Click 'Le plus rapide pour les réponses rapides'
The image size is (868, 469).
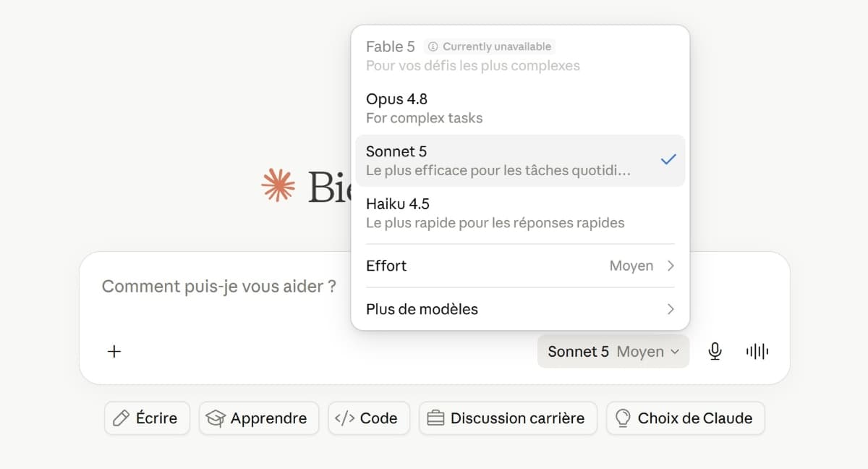pos(495,223)
